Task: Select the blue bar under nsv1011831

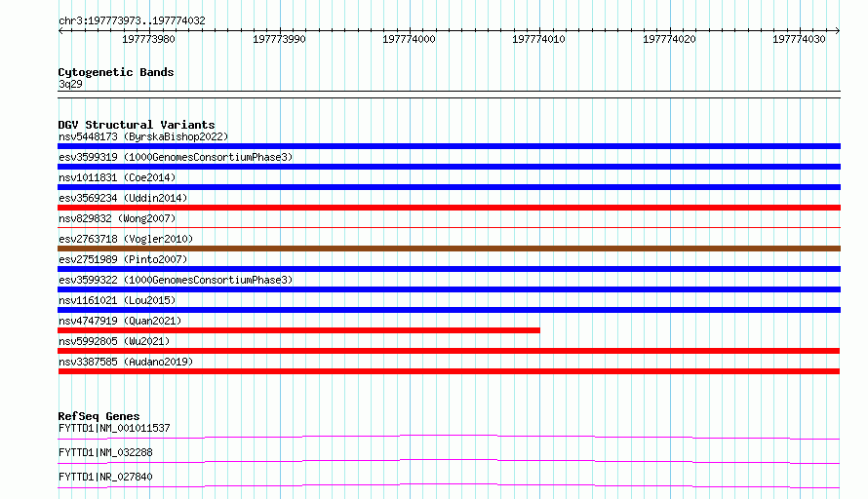Action: [449, 187]
